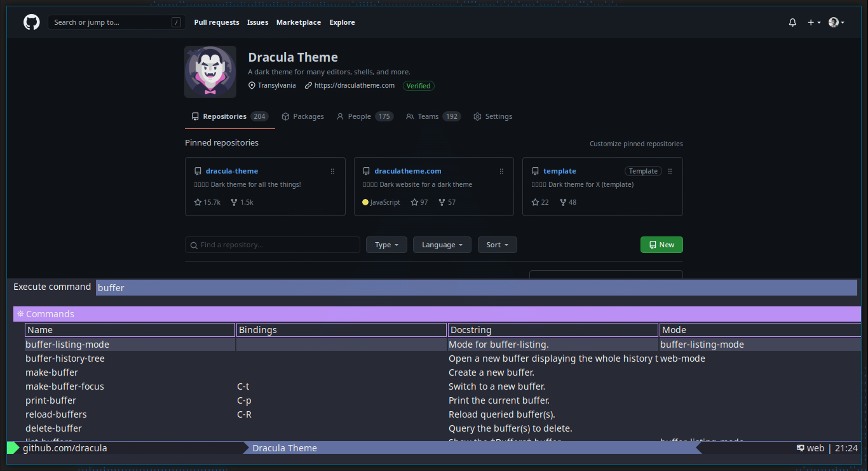Open the template pinned repository
This screenshot has width=868, height=471.
[560, 171]
